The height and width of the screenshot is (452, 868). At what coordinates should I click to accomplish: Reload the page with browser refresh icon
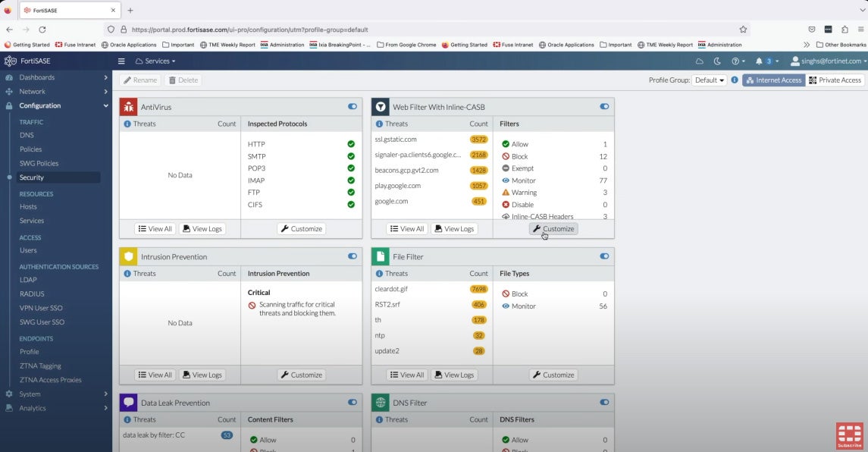tap(42, 30)
